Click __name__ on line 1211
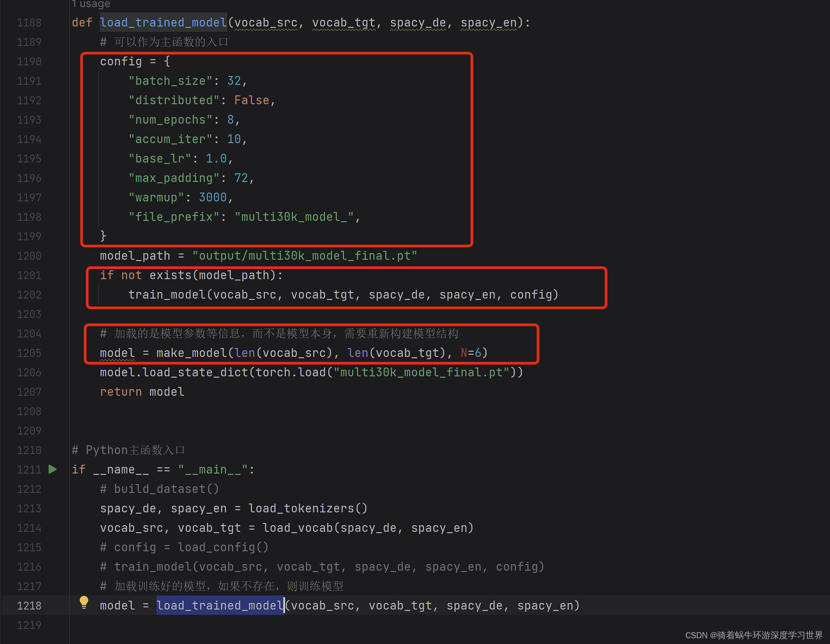 [x=121, y=470]
